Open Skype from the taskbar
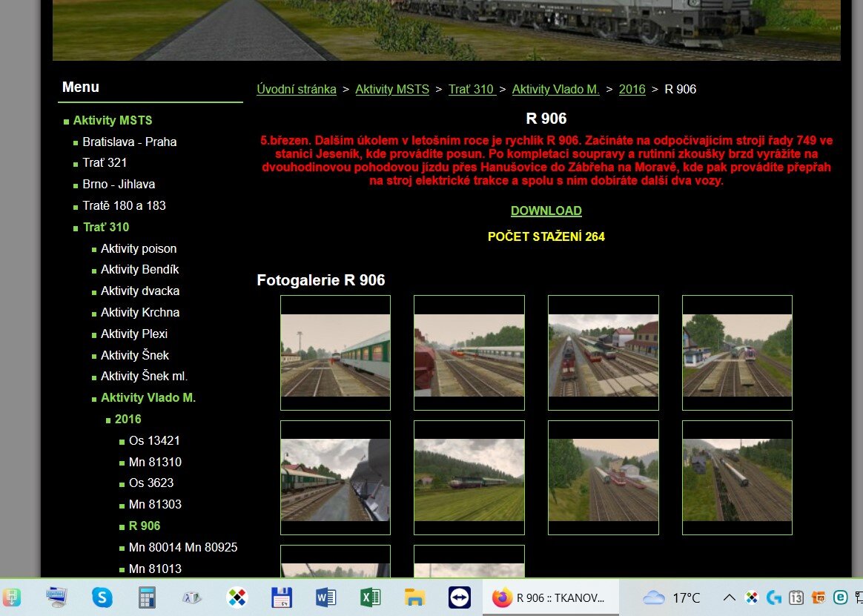 click(102, 597)
